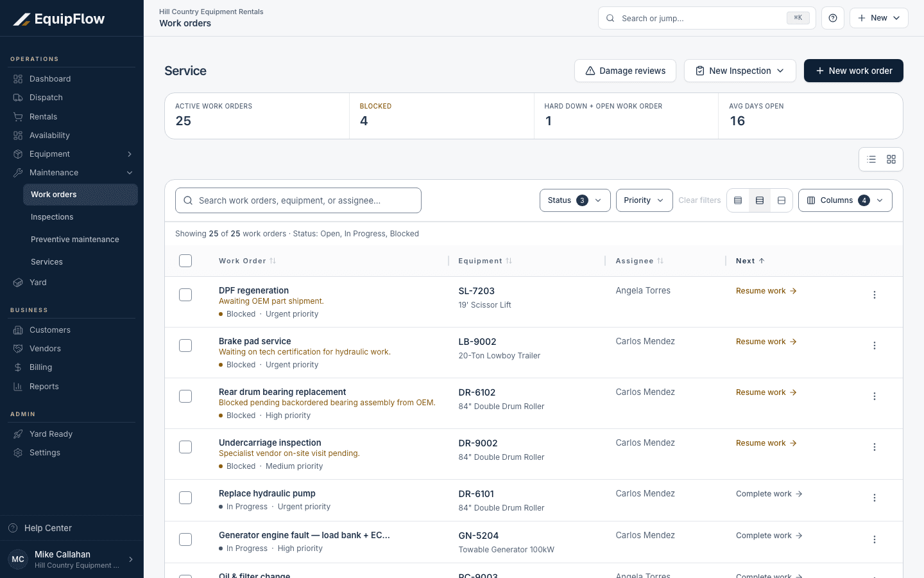Open actions menu for Generator engine fault
Viewport: 924px width, 578px height.
[x=875, y=539]
